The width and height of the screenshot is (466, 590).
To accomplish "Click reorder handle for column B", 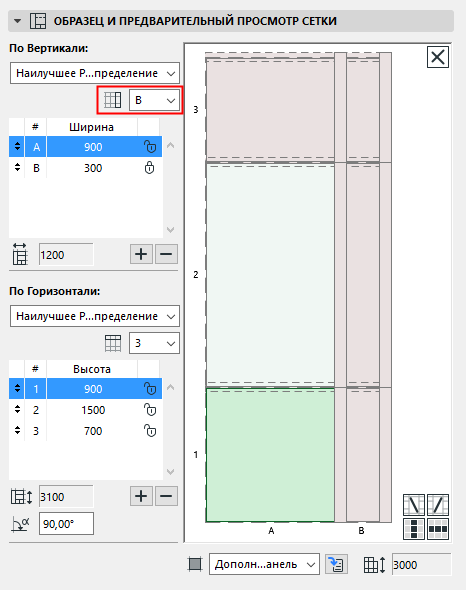I will tap(17, 167).
